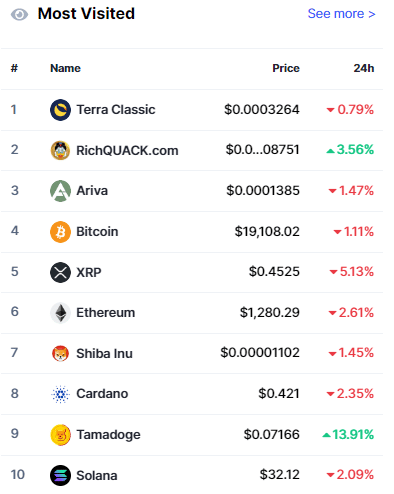The image size is (394, 494).
Task: Click the Cardano dotted logo icon
Action: [x=60, y=394]
